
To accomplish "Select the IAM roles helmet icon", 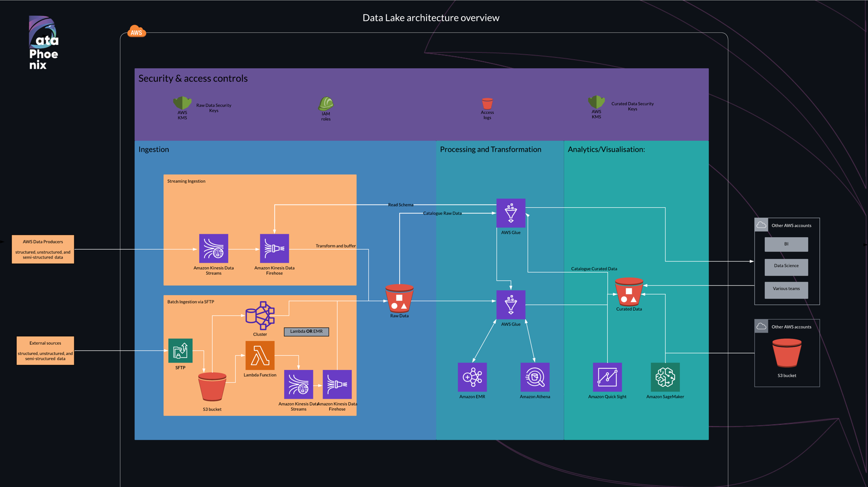I will click(x=326, y=103).
